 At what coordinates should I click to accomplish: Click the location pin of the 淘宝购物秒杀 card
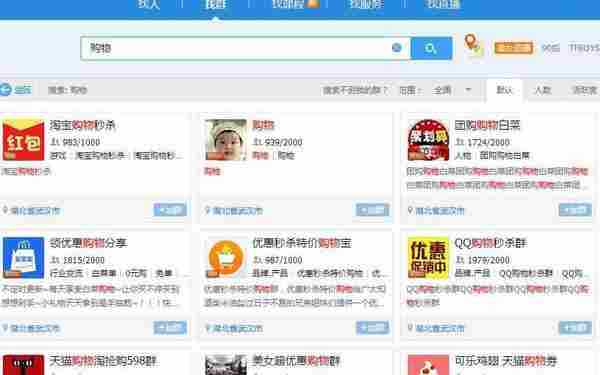5,210
